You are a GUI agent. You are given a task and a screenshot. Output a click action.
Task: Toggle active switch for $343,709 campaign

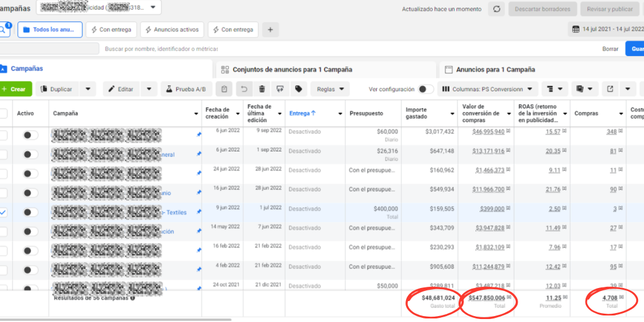click(30, 231)
